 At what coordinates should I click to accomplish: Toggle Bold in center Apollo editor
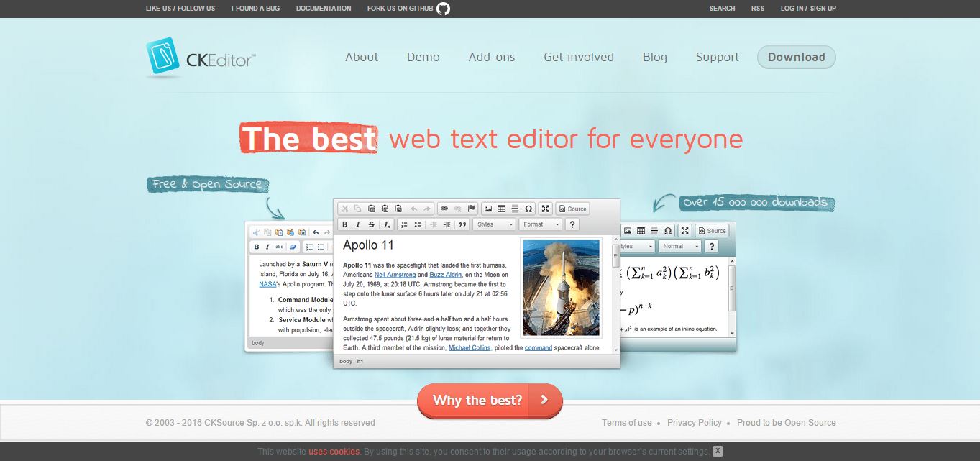(344, 224)
